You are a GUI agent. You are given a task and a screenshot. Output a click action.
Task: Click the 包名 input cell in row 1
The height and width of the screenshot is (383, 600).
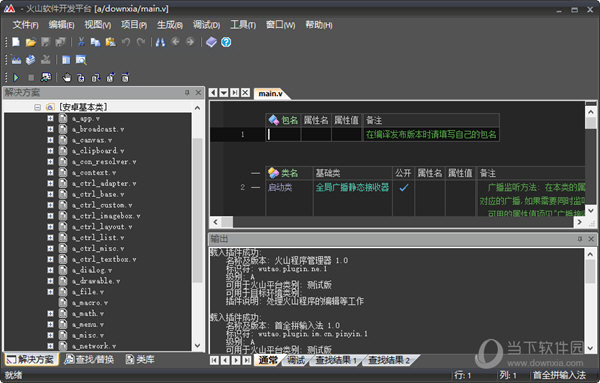[283, 134]
